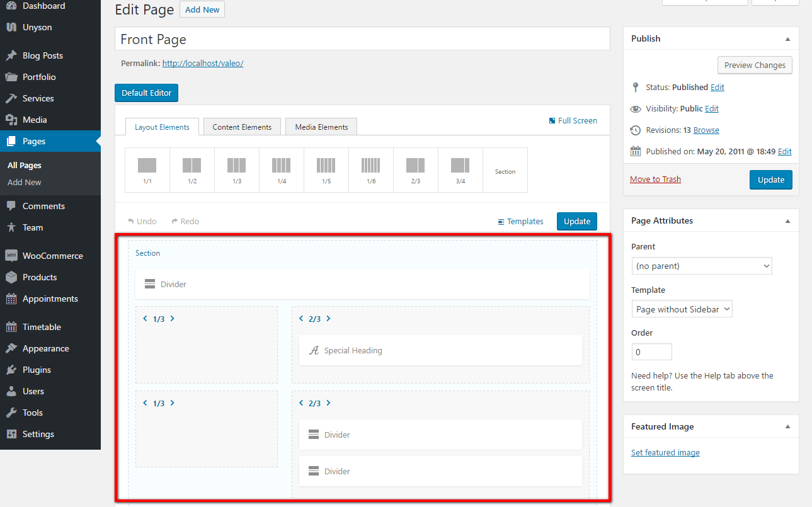This screenshot has width=812, height=507.
Task: Open the Template dropdown
Action: [x=682, y=309]
